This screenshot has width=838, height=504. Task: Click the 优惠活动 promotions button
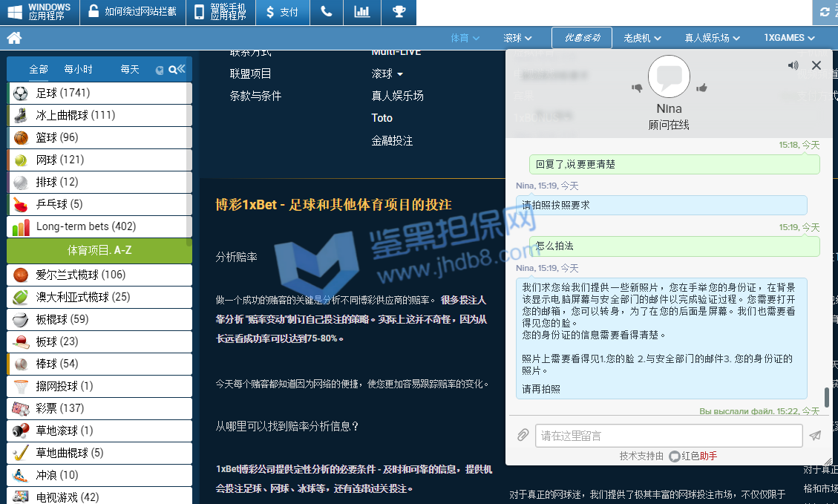(581, 38)
